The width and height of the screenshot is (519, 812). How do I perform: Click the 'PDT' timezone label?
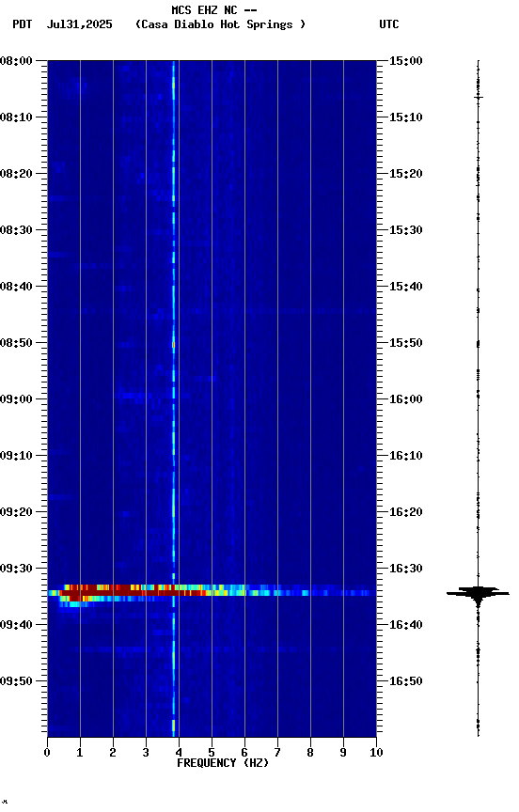tap(23, 24)
